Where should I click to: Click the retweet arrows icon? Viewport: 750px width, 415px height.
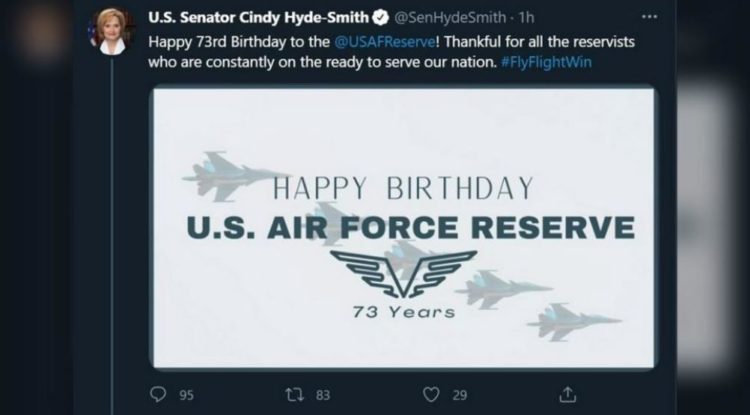click(294, 394)
